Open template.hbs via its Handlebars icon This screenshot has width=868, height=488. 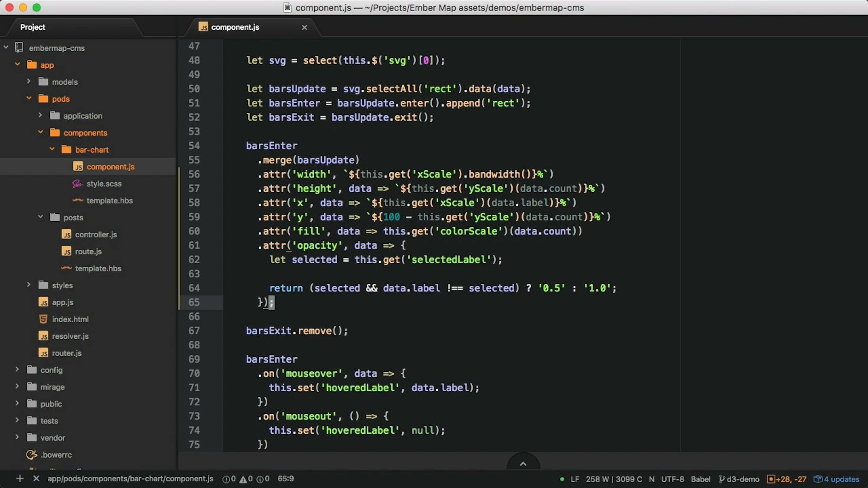(77, 200)
